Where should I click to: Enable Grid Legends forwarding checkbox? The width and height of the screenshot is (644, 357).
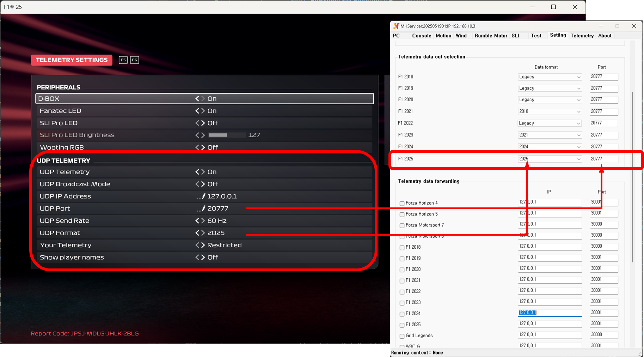click(x=402, y=336)
